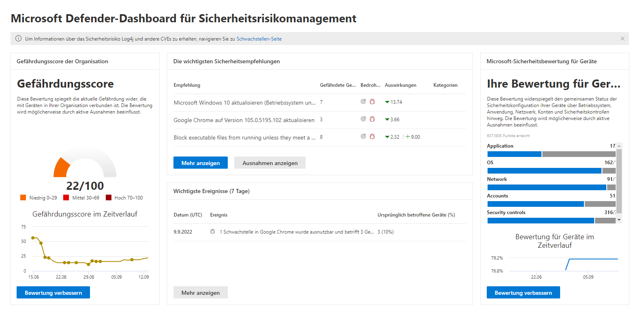Click the Security controls category label
644x309 pixels.
tap(506, 212)
